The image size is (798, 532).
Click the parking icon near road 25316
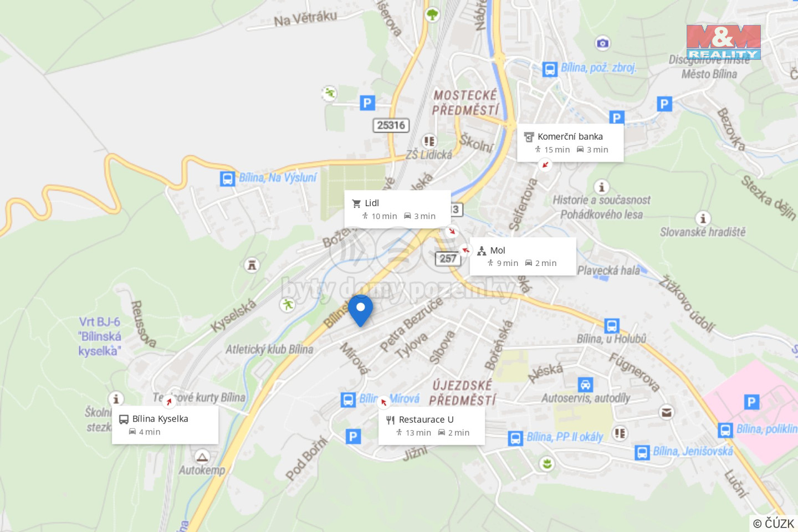tap(367, 103)
